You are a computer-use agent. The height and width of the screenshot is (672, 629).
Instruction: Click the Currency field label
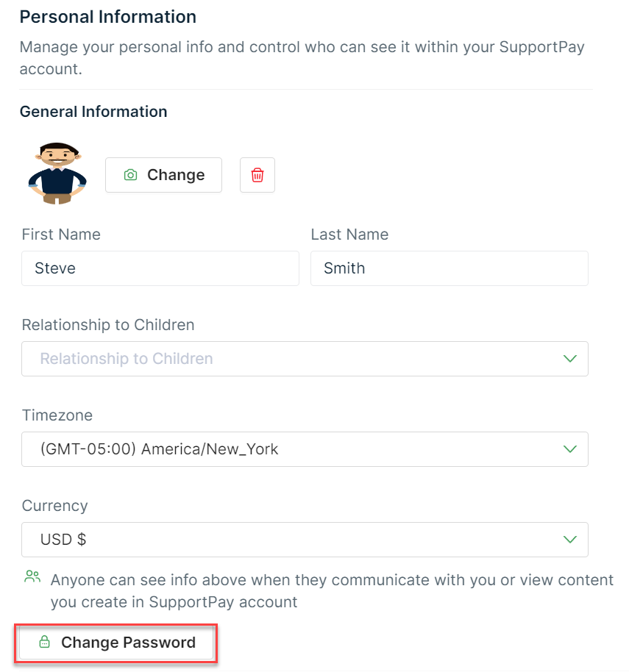point(54,506)
